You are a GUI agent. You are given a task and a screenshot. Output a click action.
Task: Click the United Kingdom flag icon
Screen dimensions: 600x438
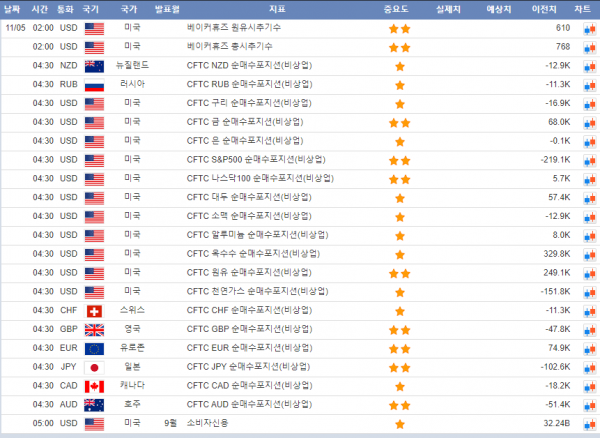94,329
